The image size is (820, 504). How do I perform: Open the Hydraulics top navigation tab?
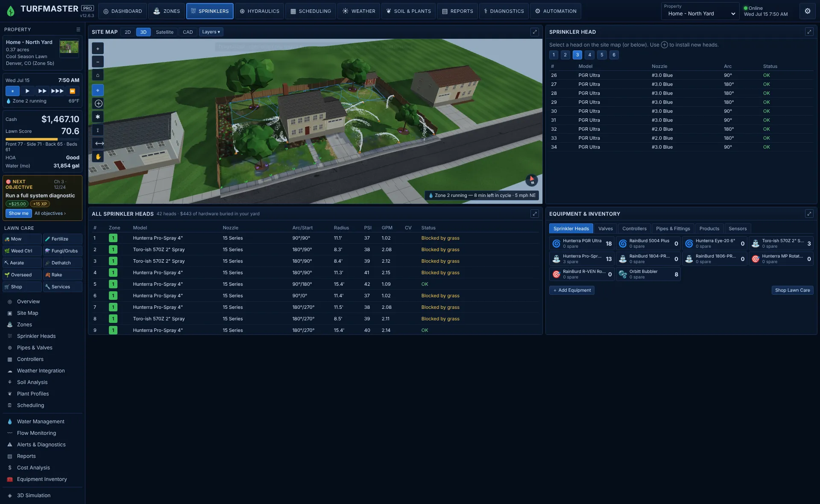click(259, 11)
